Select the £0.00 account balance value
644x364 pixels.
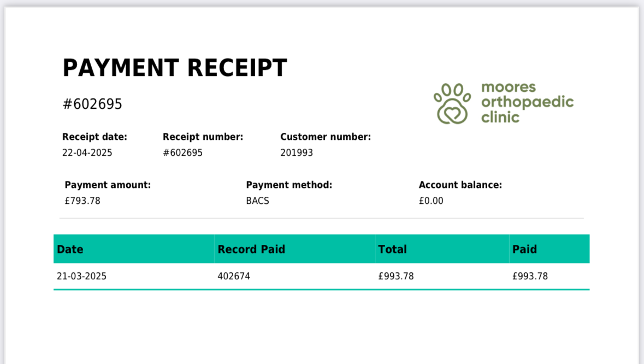tap(431, 201)
